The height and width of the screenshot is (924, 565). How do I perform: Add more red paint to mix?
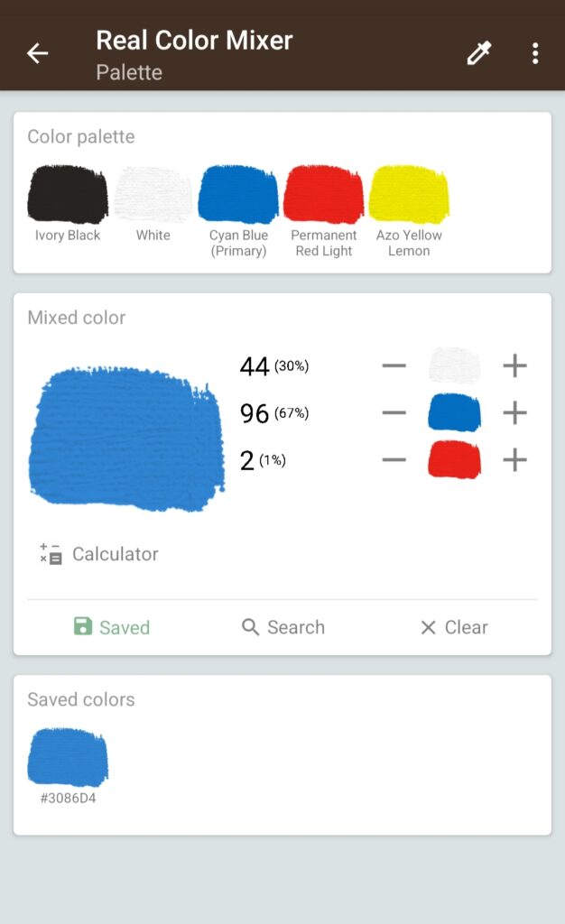514,460
